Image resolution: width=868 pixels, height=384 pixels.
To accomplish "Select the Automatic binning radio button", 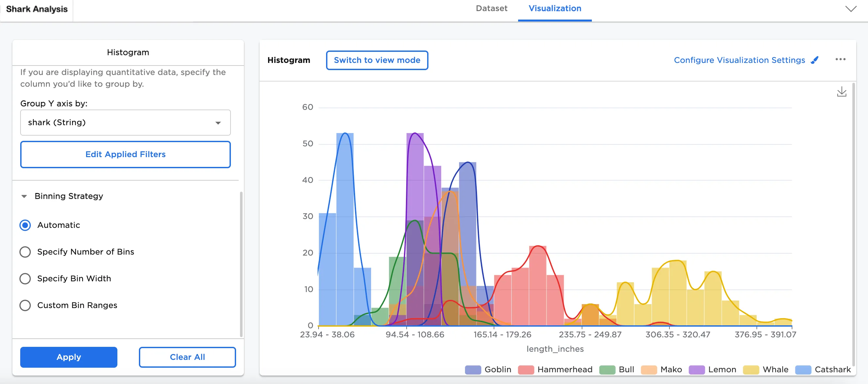I will pyautogui.click(x=25, y=225).
